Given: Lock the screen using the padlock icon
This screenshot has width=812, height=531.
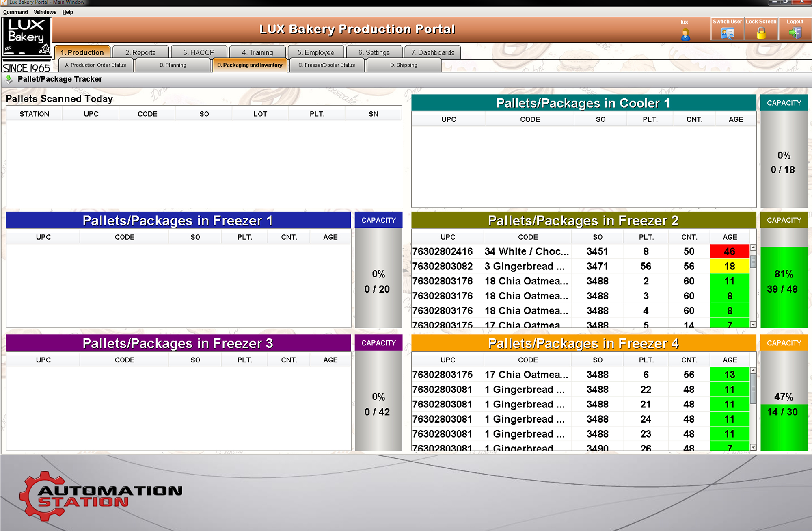Looking at the screenshot, I should (x=761, y=33).
